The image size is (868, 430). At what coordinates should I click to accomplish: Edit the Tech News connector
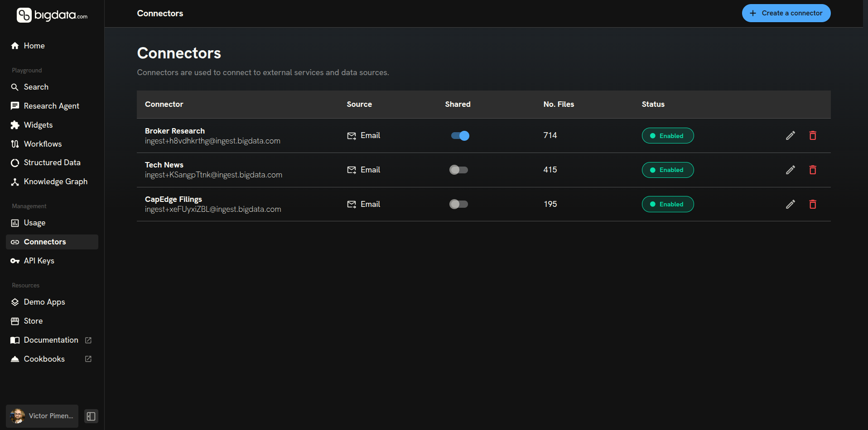coord(791,170)
